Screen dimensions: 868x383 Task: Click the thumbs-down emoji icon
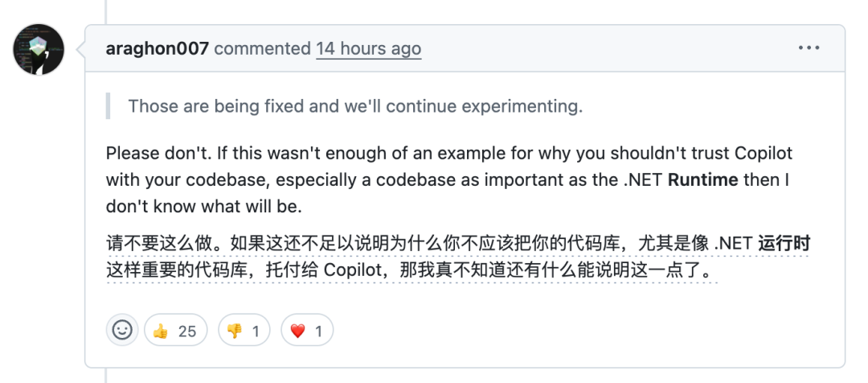tap(235, 331)
